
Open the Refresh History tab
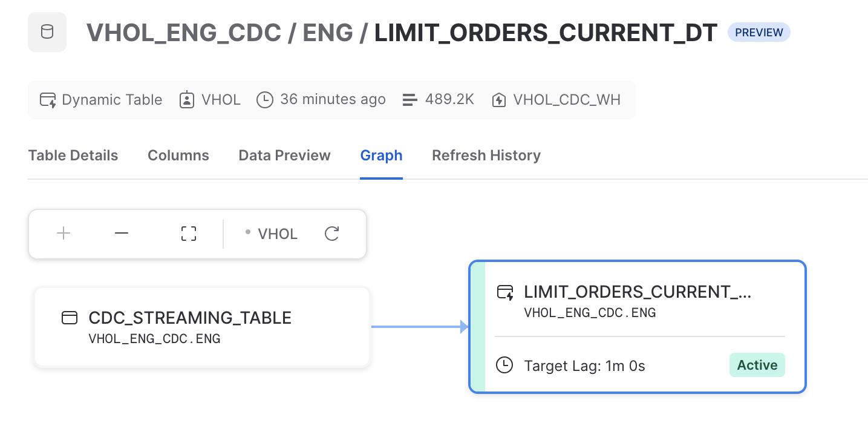coord(486,156)
